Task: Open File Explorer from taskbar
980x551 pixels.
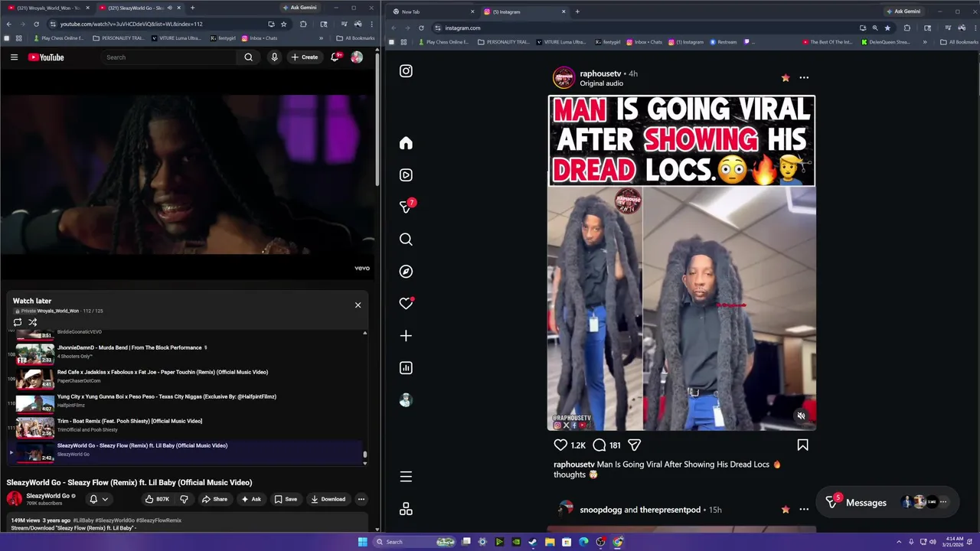Action: [x=550, y=542]
